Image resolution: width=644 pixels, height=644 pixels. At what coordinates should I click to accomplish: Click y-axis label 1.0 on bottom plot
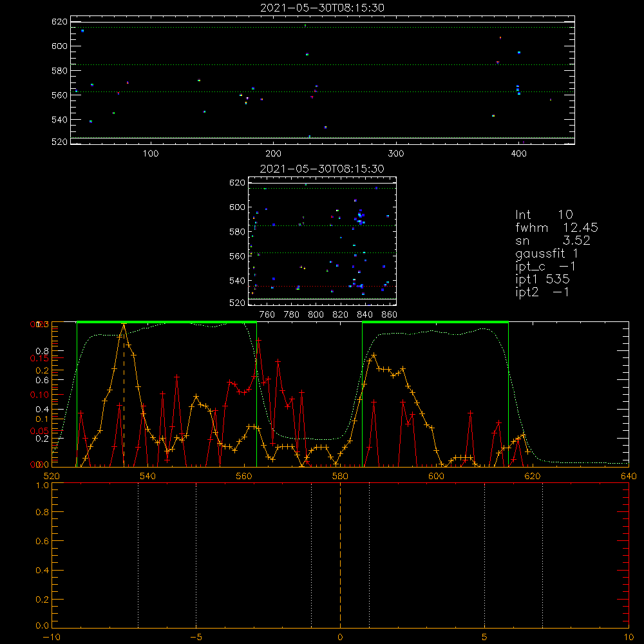click(x=43, y=486)
